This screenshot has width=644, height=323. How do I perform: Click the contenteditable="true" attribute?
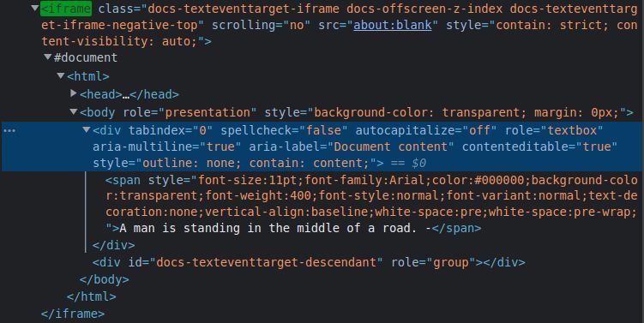click(x=539, y=147)
